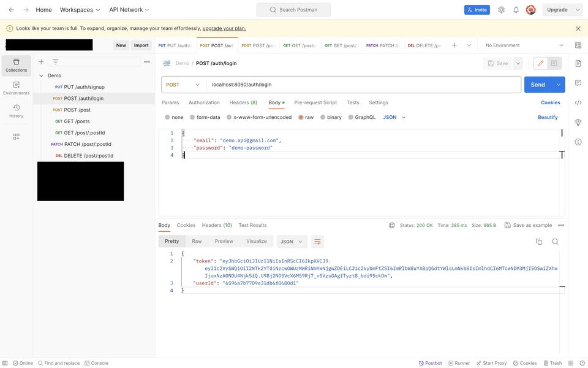588x368 pixels.
Task: Collapse the Demo collection
Action: click(41, 76)
